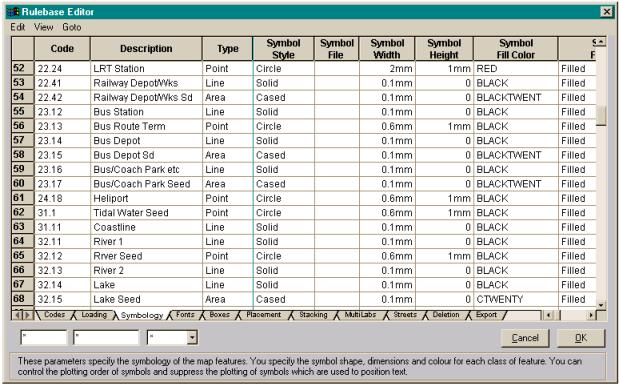The height and width of the screenshot is (386, 619).
Task: Click the Description column header
Action: tap(146, 49)
